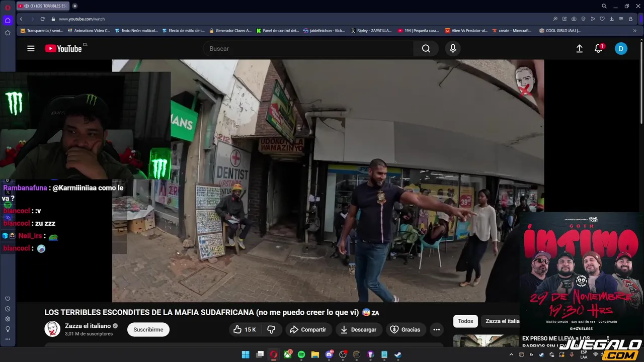
Task: Go to the YouTube home logo
Action: 63,48
